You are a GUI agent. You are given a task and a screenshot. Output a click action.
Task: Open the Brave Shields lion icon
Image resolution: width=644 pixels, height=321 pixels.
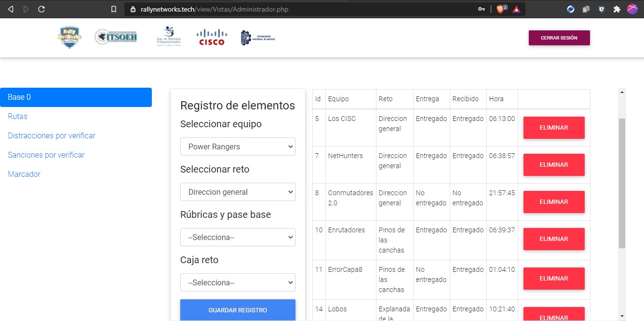coord(501,9)
